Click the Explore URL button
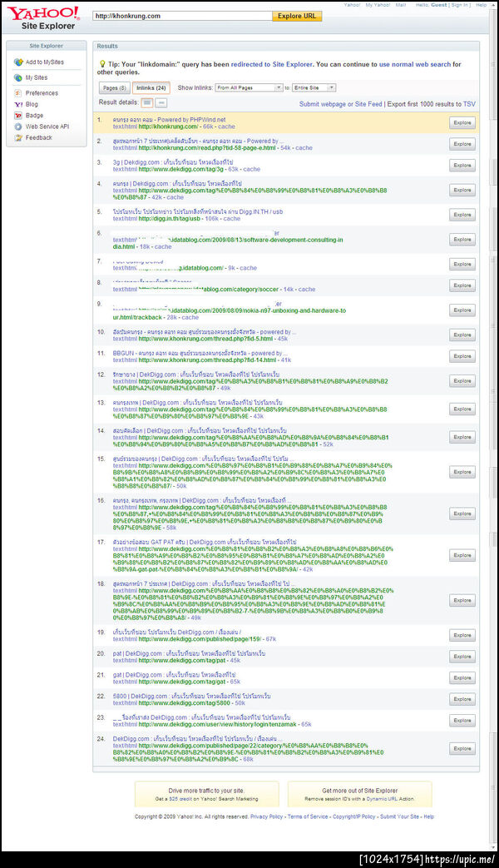This screenshot has height=868, width=499. click(x=297, y=16)
